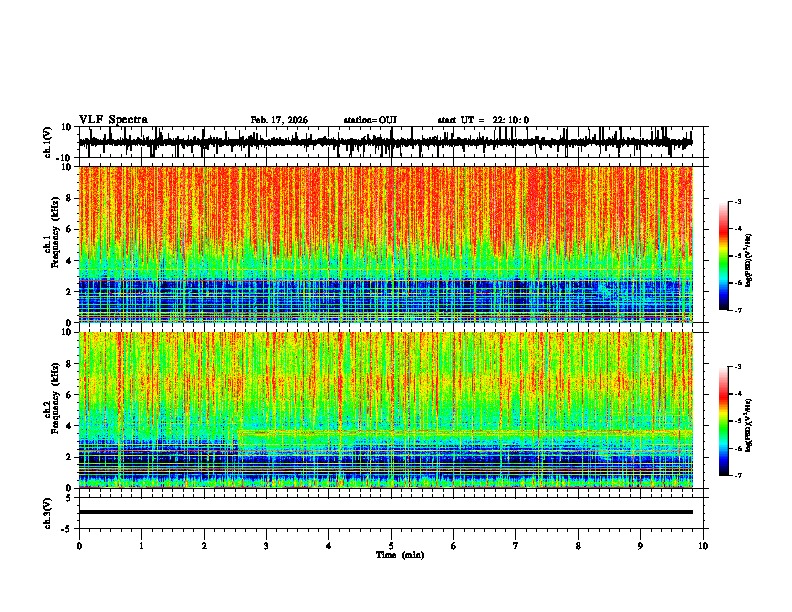Click the ch.2 spectrogram plot area
Screen dimensions: 792x612
386,410
